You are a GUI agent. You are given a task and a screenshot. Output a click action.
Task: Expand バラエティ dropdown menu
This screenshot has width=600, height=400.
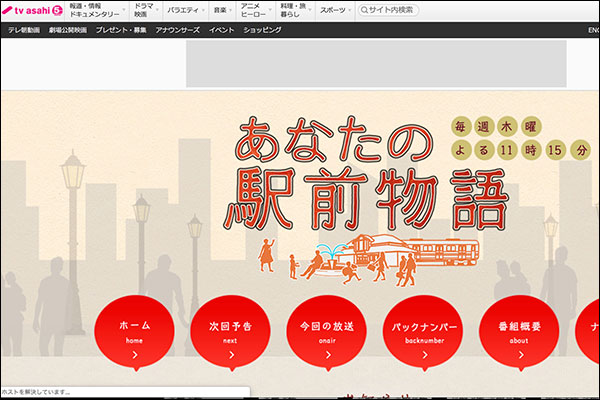pyautogui.click(x=185, y=10)
